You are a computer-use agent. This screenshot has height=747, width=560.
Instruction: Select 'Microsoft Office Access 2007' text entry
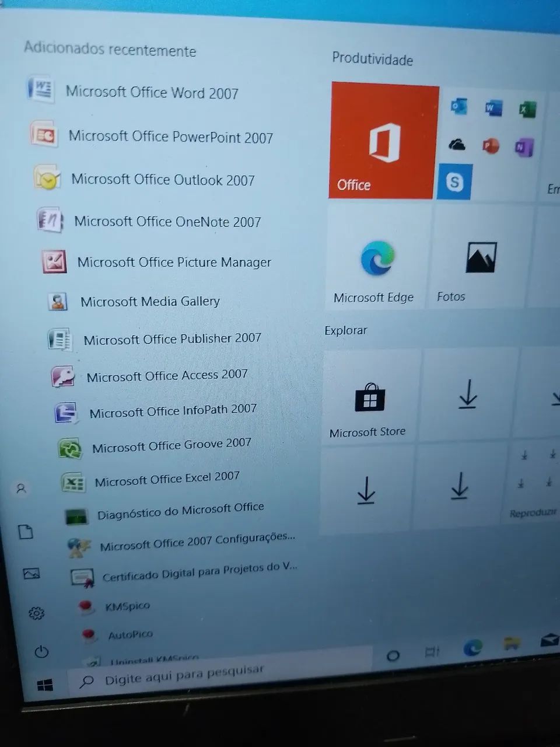(167, 375)
